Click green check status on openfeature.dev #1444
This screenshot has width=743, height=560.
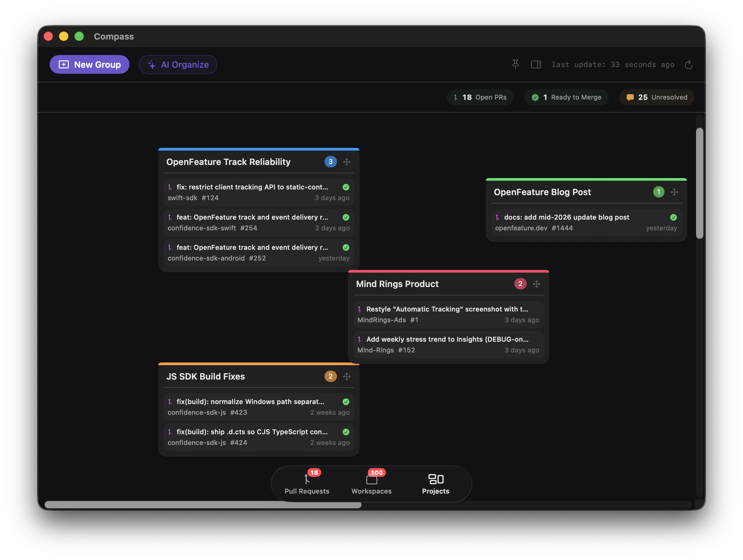(674, 217)
